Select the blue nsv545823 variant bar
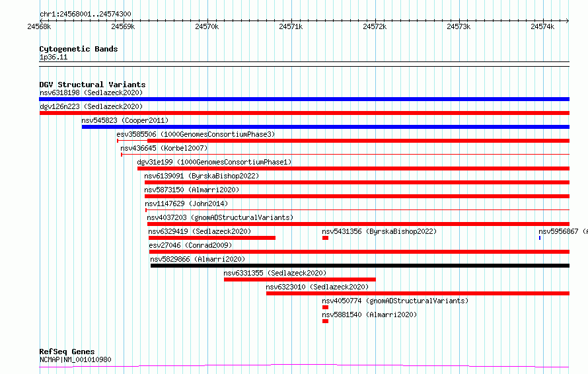588x374 pixels. pyautogui.click(x=326, y=127)
